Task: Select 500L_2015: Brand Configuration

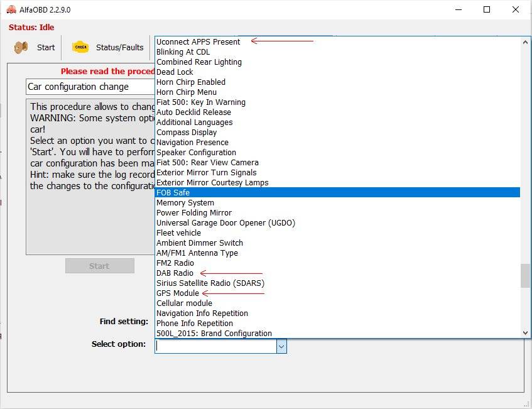Action: tap(337, 334)
